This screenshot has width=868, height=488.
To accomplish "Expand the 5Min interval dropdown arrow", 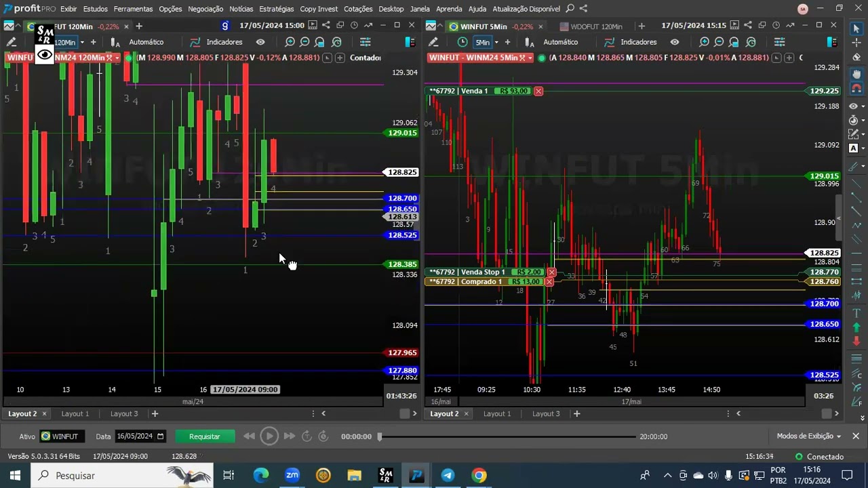I will (x=496, y=42).
